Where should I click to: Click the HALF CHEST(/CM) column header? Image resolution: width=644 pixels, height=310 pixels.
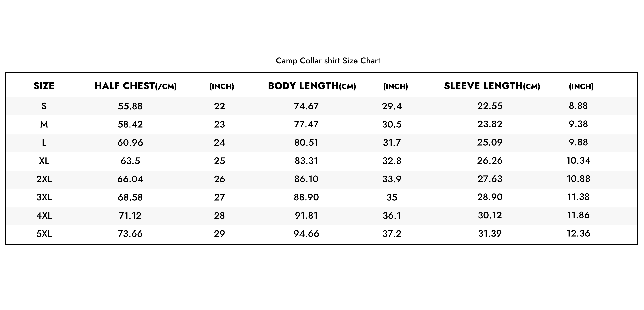[x=136, y=86]
